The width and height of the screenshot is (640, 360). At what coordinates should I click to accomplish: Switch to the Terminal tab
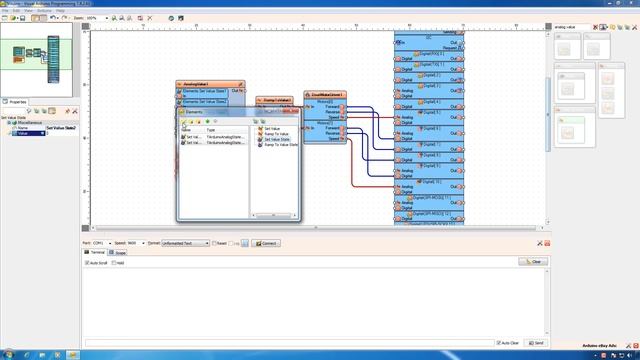pyautogui.click(x=95, y=252)
